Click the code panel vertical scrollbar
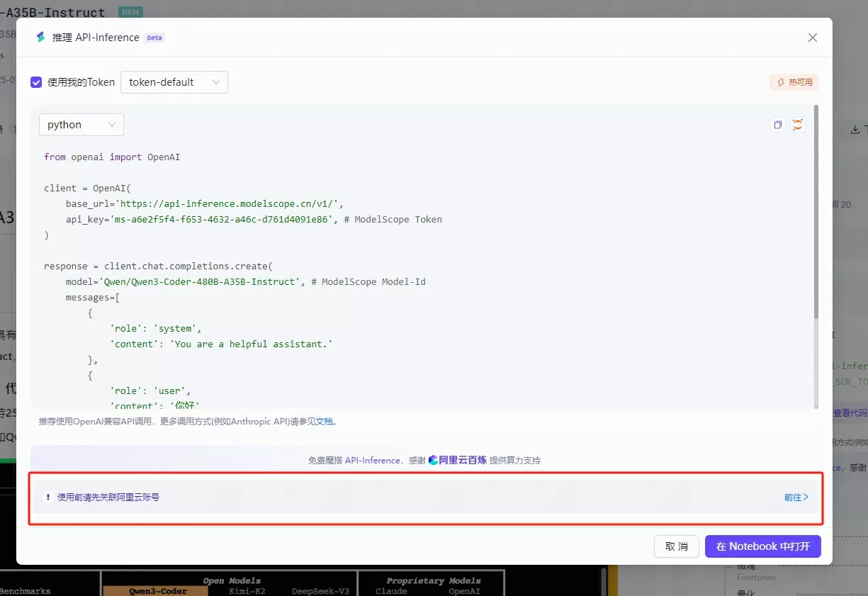Image resolution: width=868 pixels, height=596 pixels. point(816,213)
